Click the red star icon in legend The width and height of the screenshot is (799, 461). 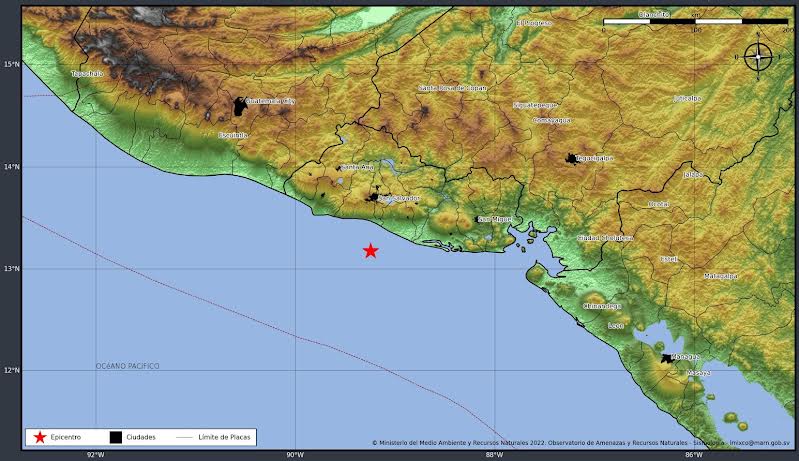[x=39, y=437]
